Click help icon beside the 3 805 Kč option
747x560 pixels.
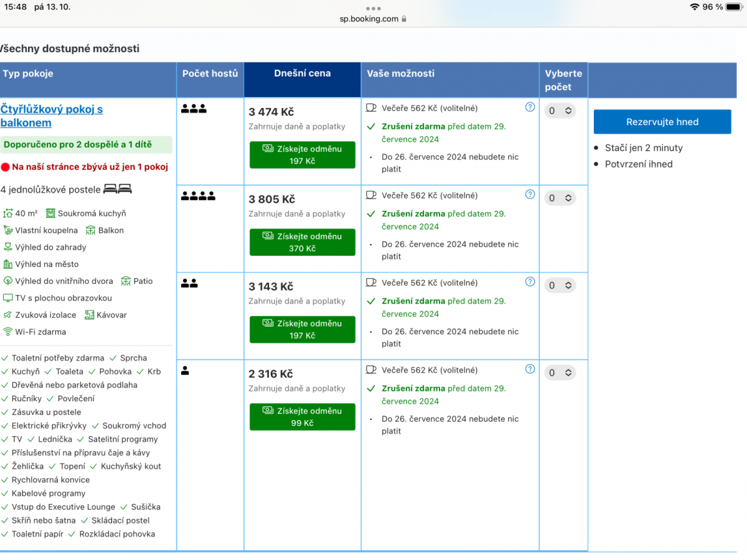530,194
